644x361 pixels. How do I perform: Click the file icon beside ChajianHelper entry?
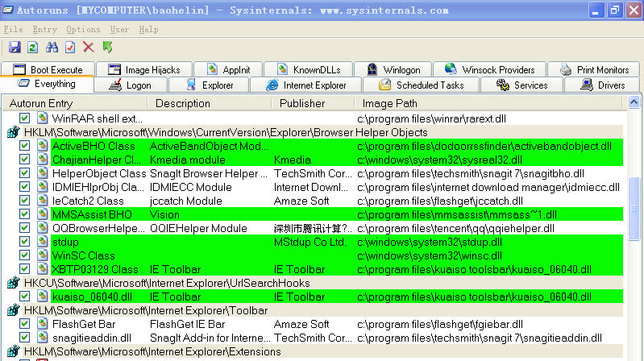pyautogui.click(x=42, y=160)
